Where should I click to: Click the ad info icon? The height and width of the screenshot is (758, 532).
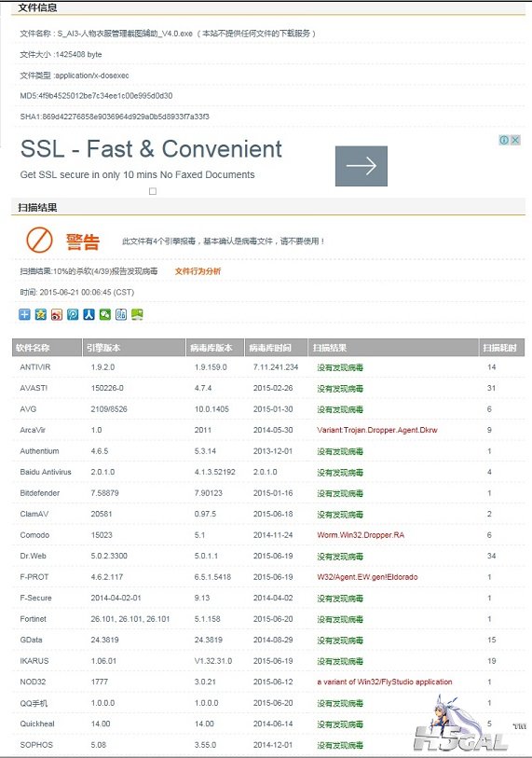(504, 140)
